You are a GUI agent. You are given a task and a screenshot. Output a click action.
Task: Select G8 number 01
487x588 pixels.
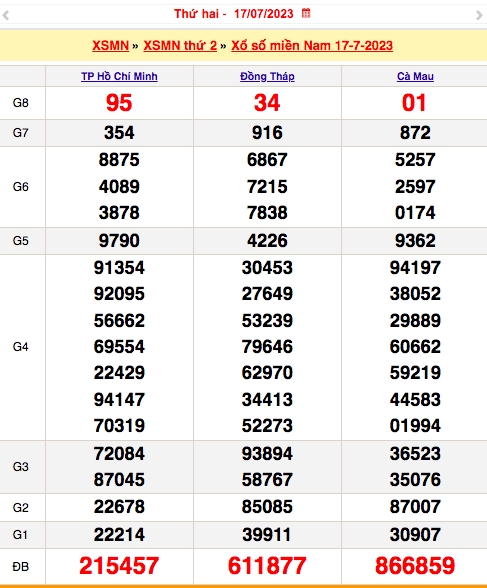point(414,103)
